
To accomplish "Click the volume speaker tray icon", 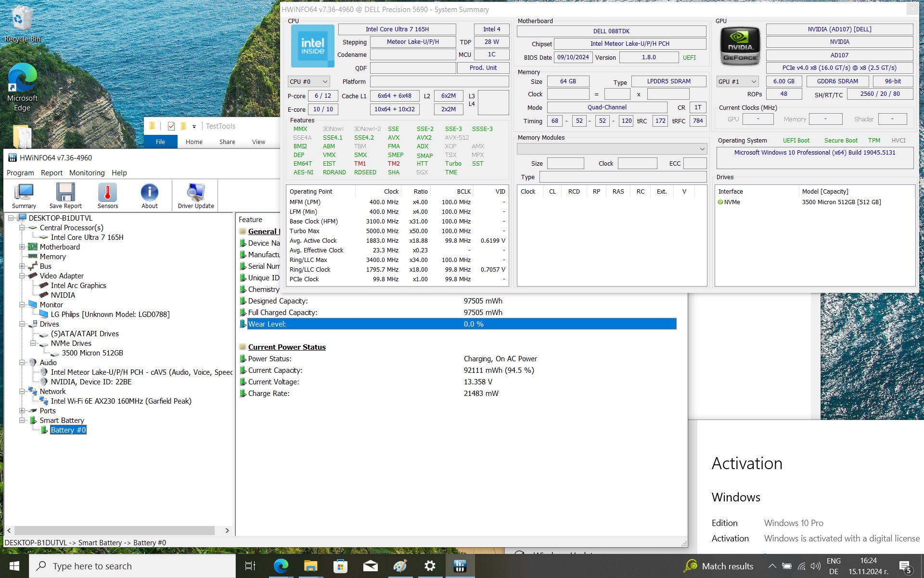I will click(x=815, y=566).
